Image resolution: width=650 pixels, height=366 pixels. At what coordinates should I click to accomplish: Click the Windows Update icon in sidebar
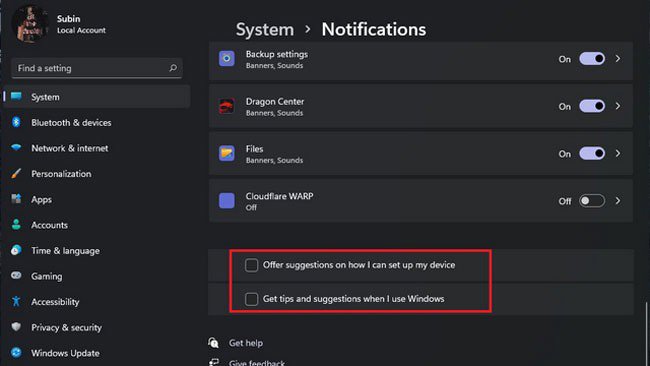[16, 353]
